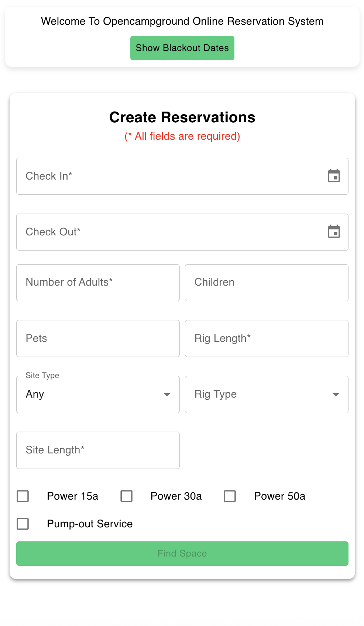This screenshot has height=626, width=364.
Task: Focus the Check Out date field
Action: click(x=166, y=232)
